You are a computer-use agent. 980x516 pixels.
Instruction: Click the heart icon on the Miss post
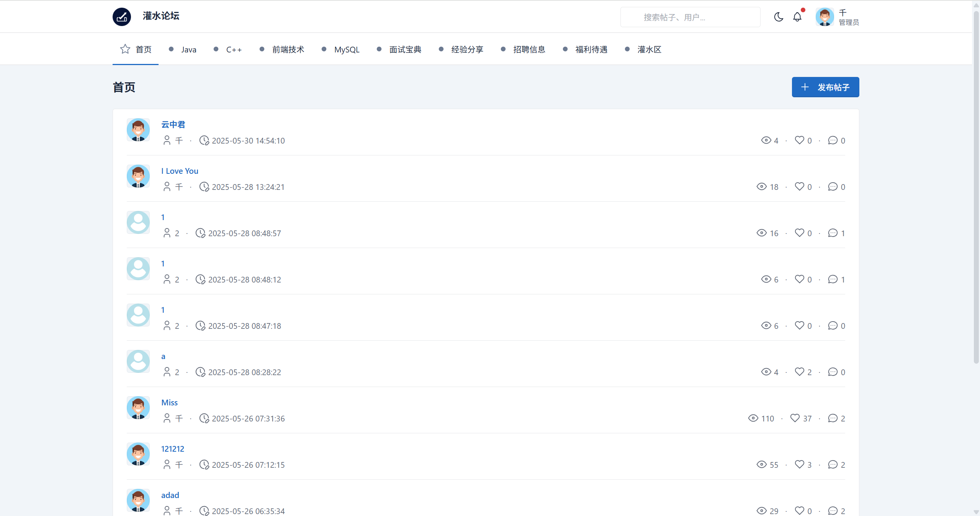coord(795,418)
